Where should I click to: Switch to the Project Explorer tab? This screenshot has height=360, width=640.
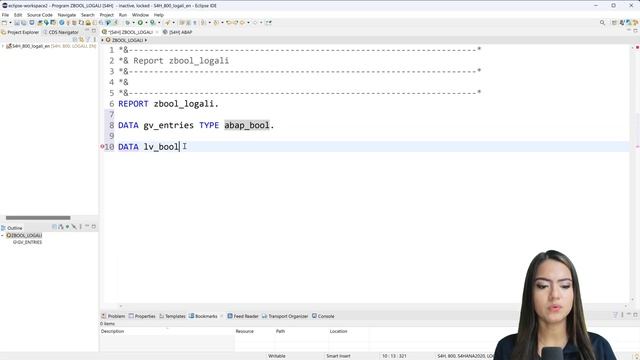[20, 32]
